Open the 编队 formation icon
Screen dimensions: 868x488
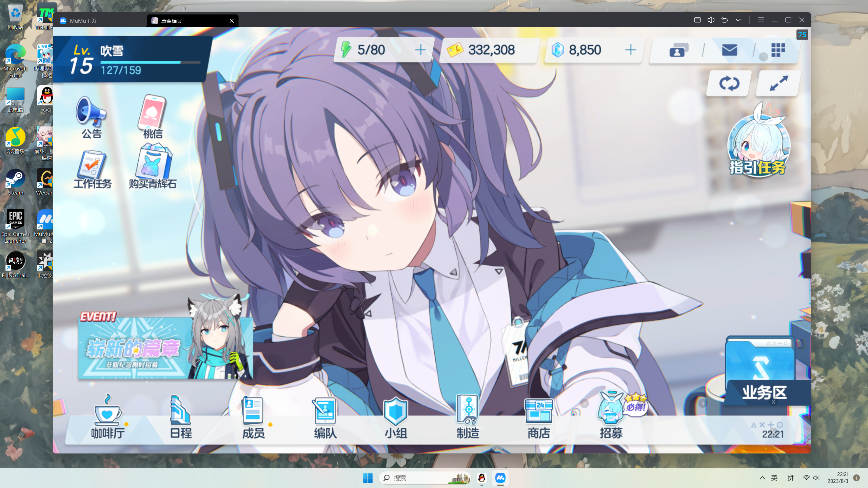point(325,418)
